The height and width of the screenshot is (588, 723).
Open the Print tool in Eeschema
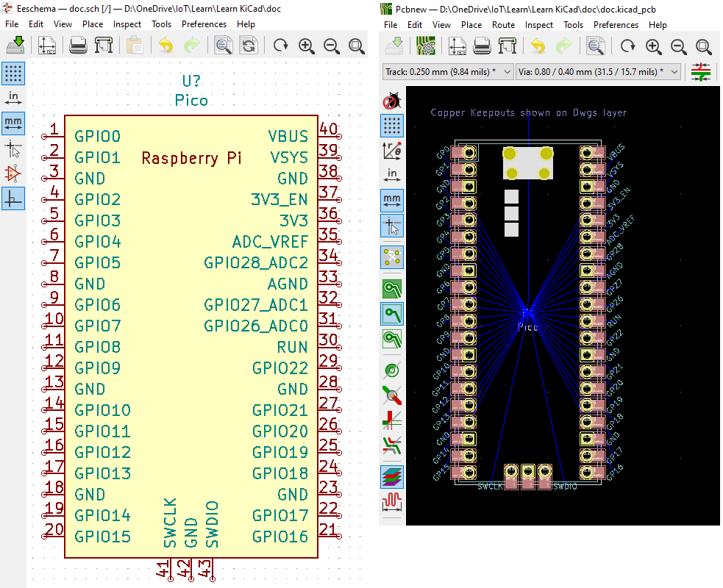click(x=76, y=45)
